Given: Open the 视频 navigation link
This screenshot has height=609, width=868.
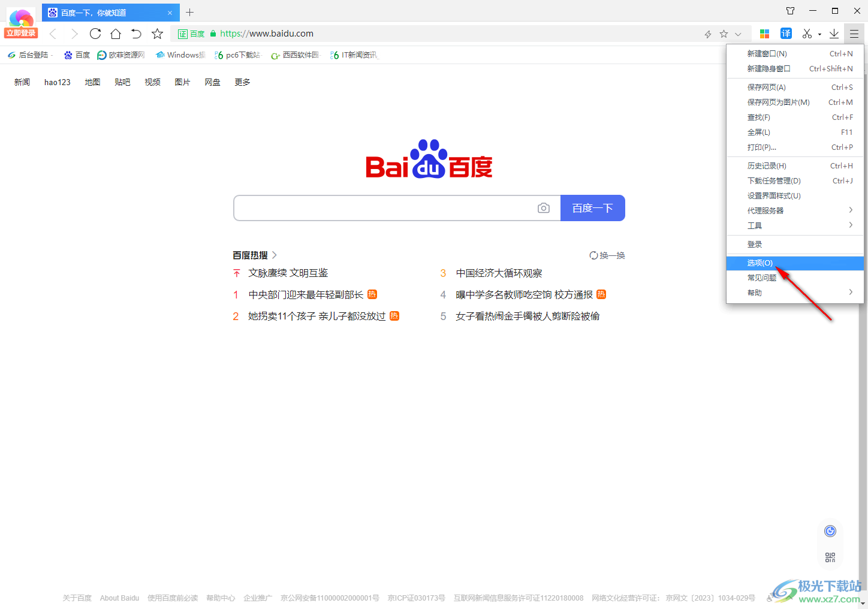Looking at the screenshot, I should point(152,82).
